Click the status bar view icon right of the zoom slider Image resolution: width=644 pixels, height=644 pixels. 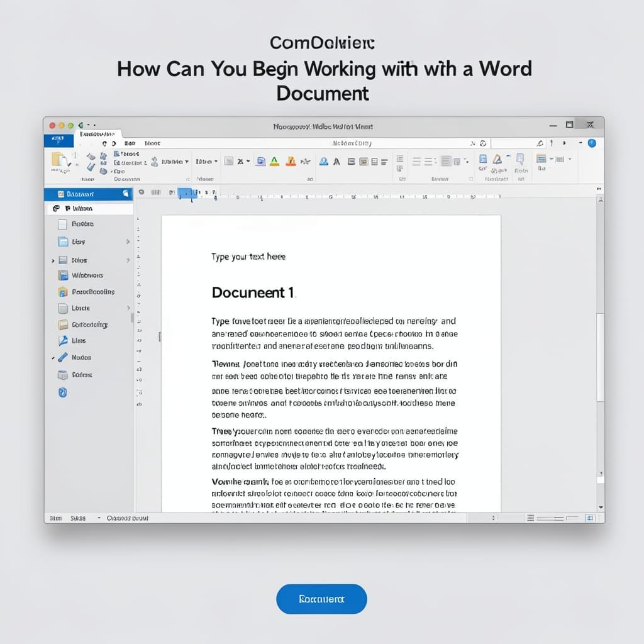pos(590,518)
